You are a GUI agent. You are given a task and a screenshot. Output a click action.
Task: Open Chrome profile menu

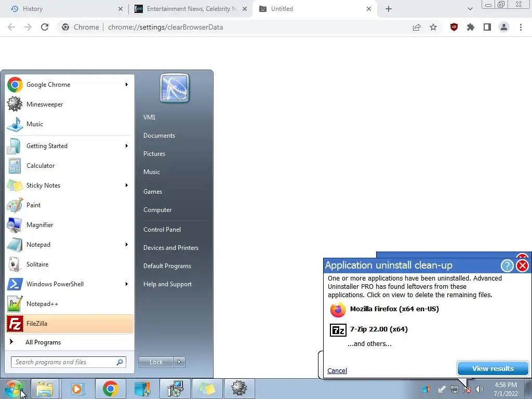click(504, 27)
